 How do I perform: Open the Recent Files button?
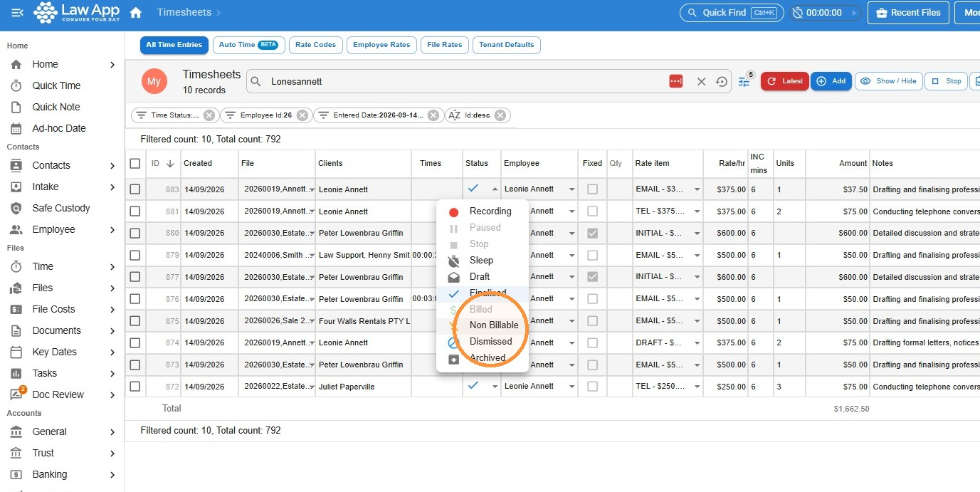tap(909, 13)
